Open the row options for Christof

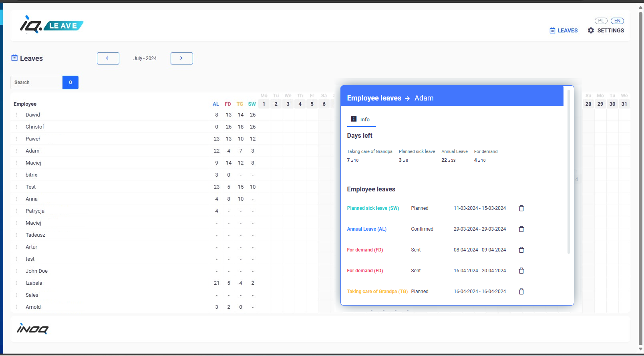tap(16, 127)
